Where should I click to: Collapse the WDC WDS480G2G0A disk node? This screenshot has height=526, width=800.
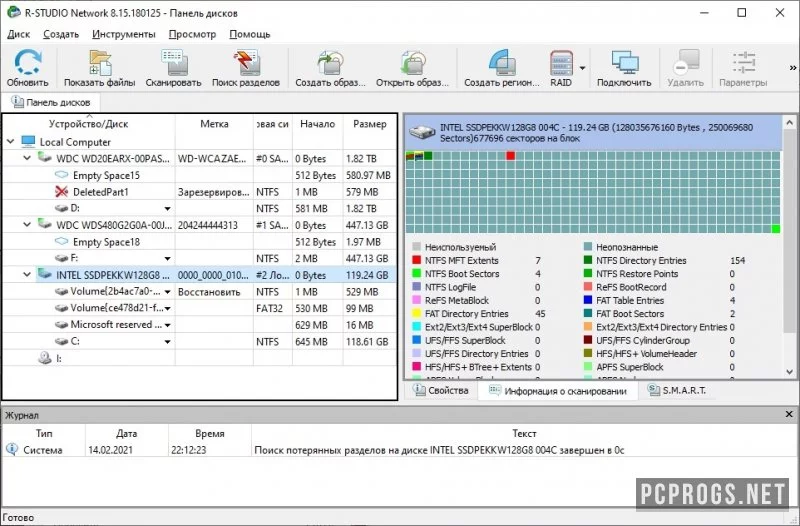[x=28, y=224]
